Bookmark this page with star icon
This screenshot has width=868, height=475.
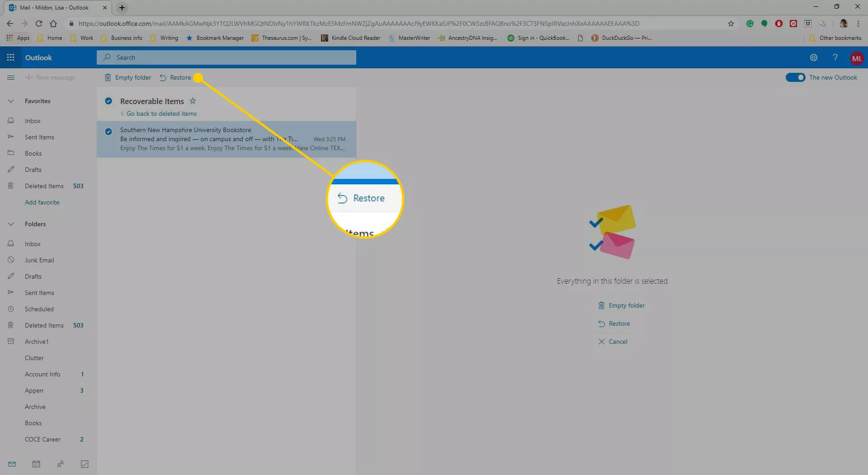(731, 24)
